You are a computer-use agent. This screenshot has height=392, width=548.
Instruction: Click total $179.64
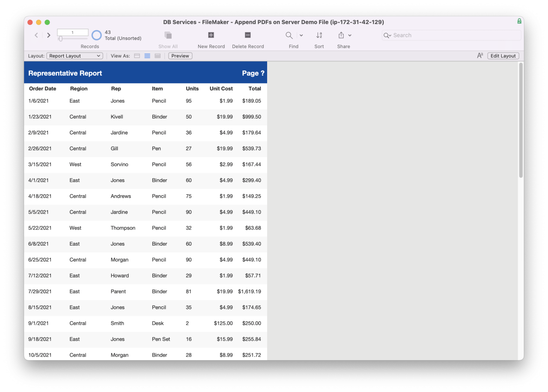[x=251, y=133]
